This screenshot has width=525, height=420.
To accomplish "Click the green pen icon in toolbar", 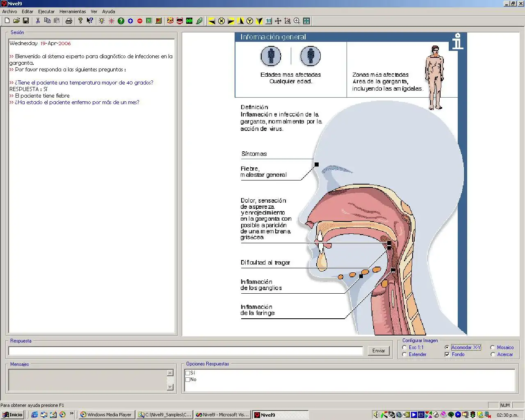I will (199, 21).
